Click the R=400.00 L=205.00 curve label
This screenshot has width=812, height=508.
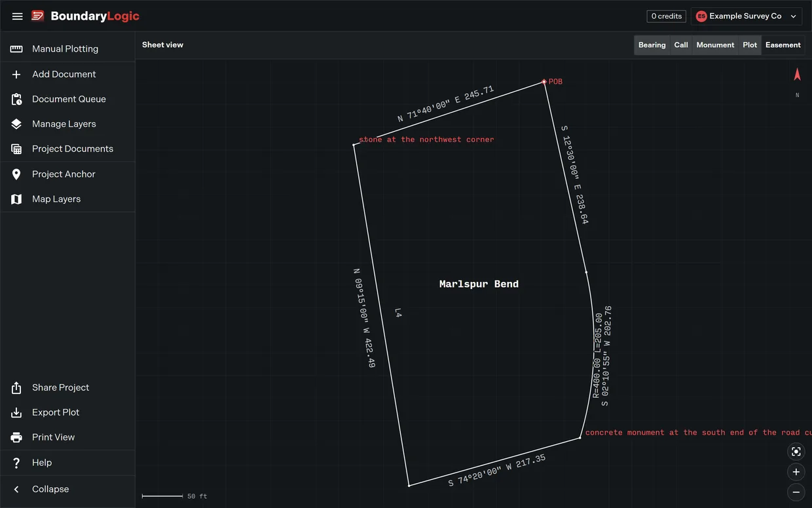click(x=597, y=355)
